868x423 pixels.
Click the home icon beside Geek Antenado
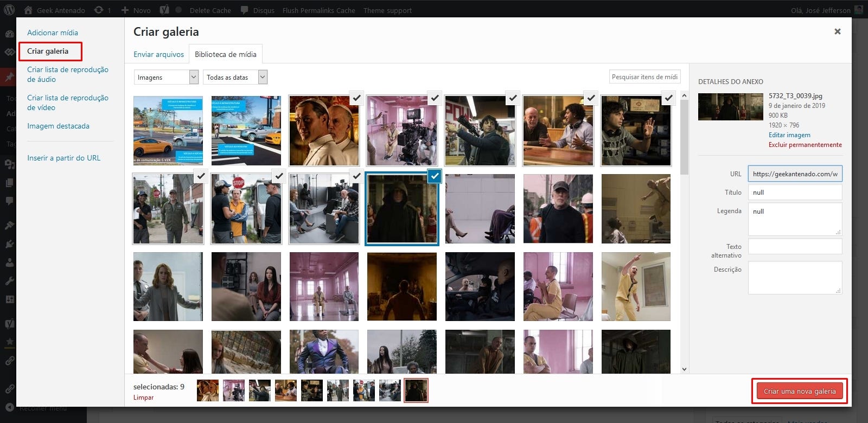[x=28, y=10]
